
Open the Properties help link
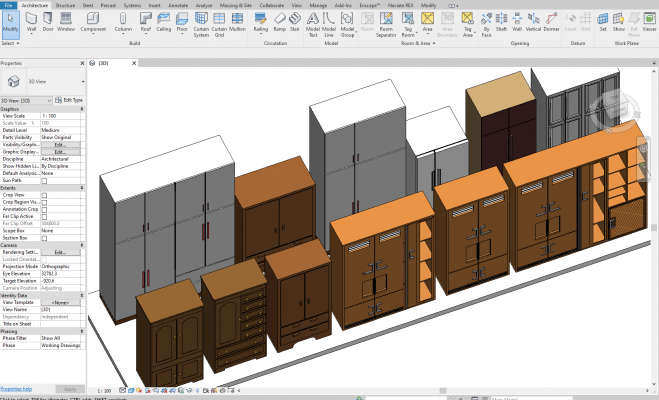tap(16, 388)
